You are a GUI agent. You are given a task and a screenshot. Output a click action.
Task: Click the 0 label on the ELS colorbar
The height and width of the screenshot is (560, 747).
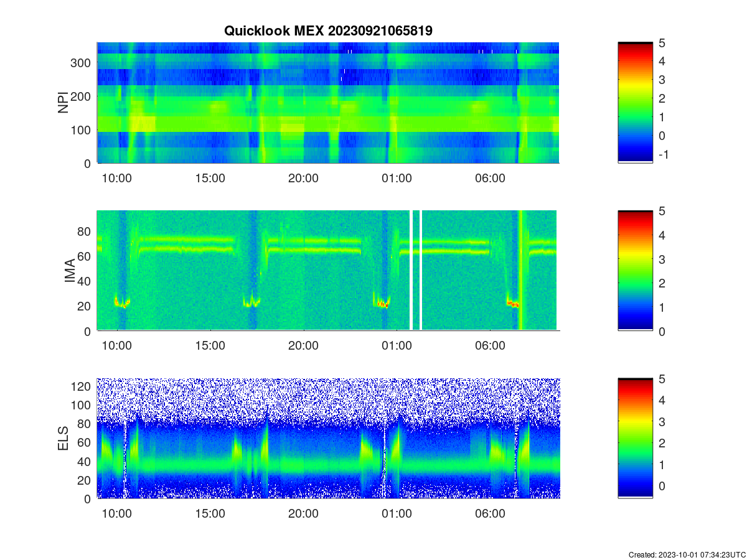click(x=661, y=485)
